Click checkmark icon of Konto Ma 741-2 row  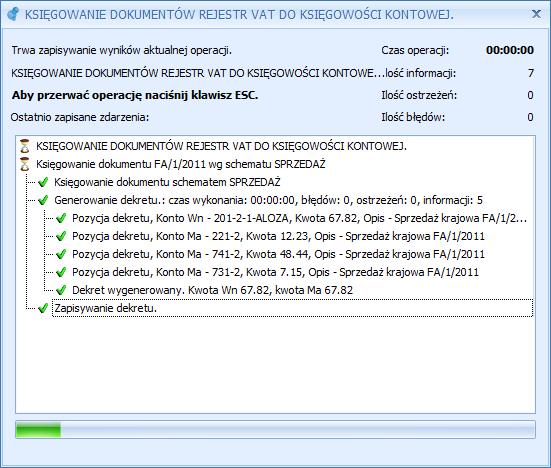[61, 254]
